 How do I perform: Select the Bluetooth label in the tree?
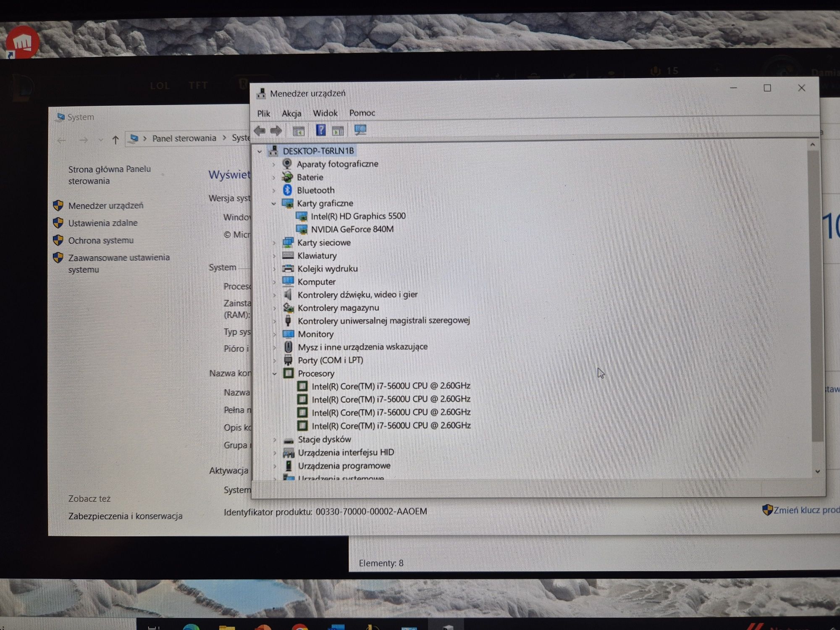point(315,190)
